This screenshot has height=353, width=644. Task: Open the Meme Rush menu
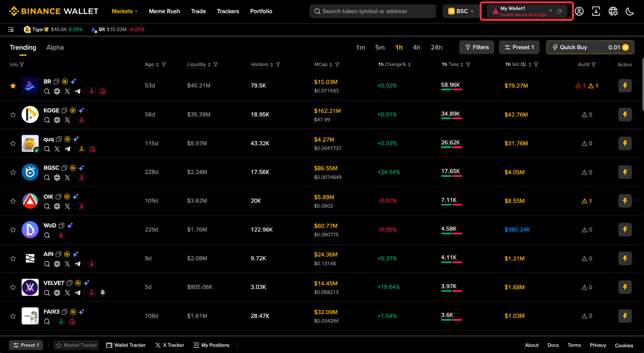[164, 11]
